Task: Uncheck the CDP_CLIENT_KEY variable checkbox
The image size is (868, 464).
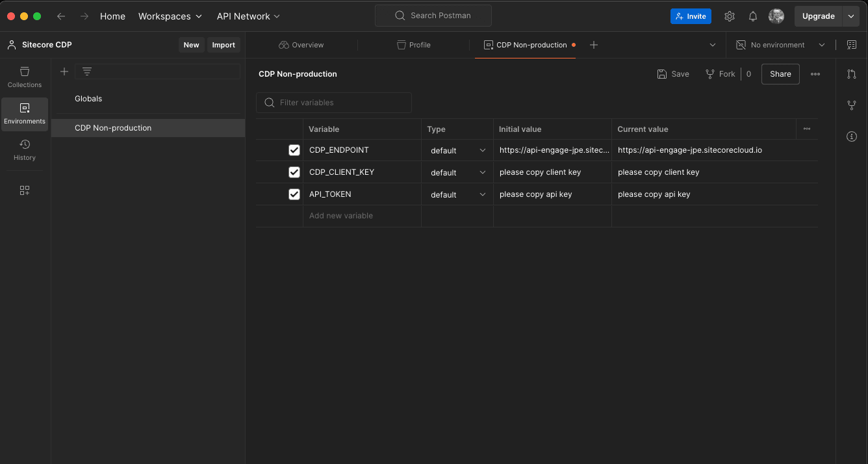Action: pos(294,172)
